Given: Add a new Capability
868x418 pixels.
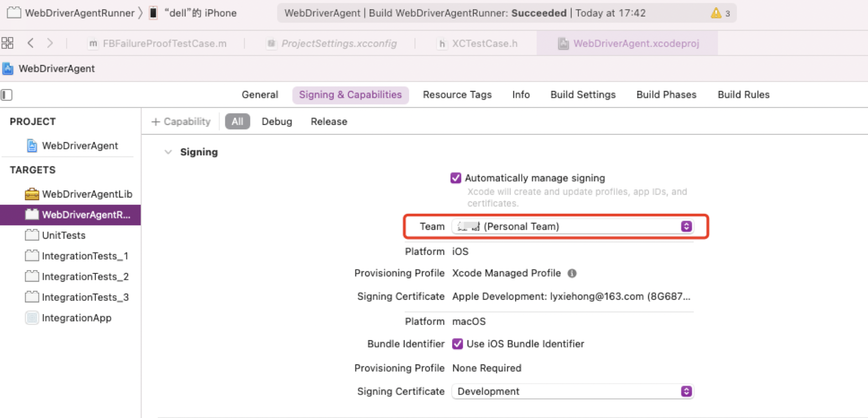Looking at the screenshot, I should pyautogui.click(x=181, y=122).
